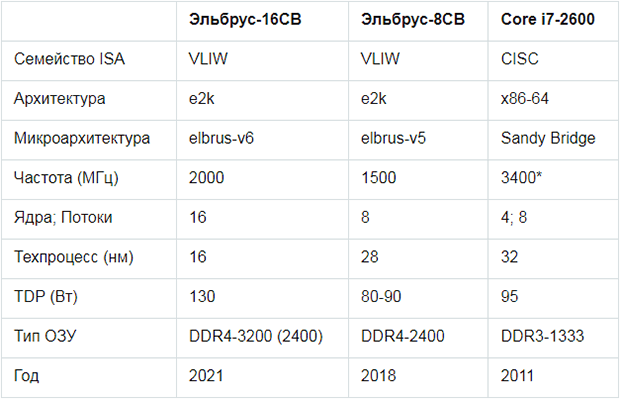Viewport: 620px width, 399px height.
Task: Select the DDR3-1333 memory cell
Action: (542, 336)
